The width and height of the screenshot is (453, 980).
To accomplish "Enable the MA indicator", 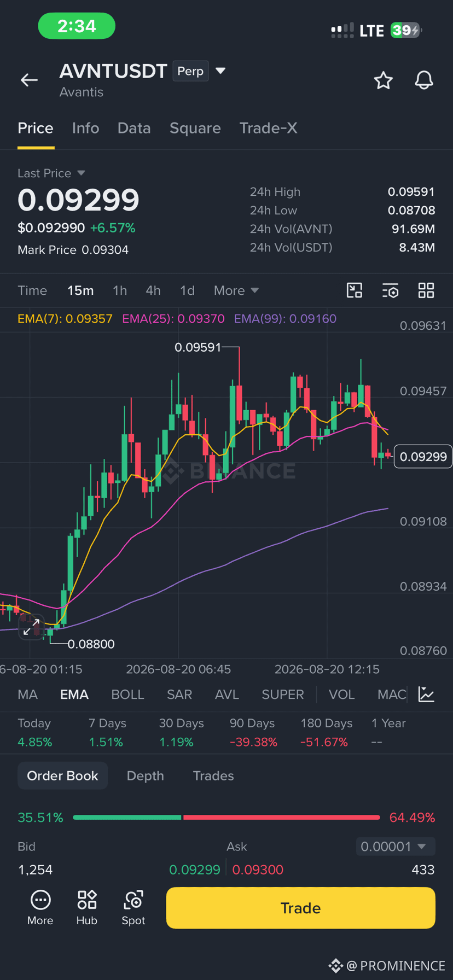I will 27,695.
